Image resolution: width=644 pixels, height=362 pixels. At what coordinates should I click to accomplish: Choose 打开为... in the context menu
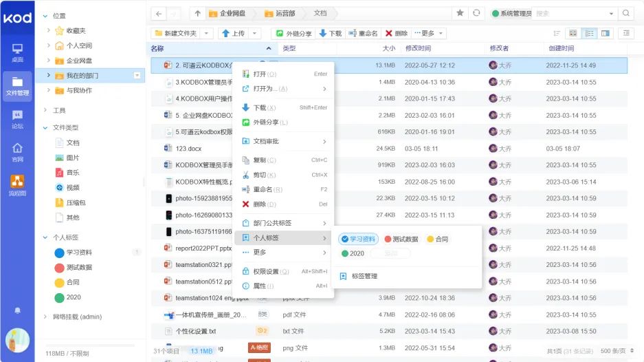point(284,89)
